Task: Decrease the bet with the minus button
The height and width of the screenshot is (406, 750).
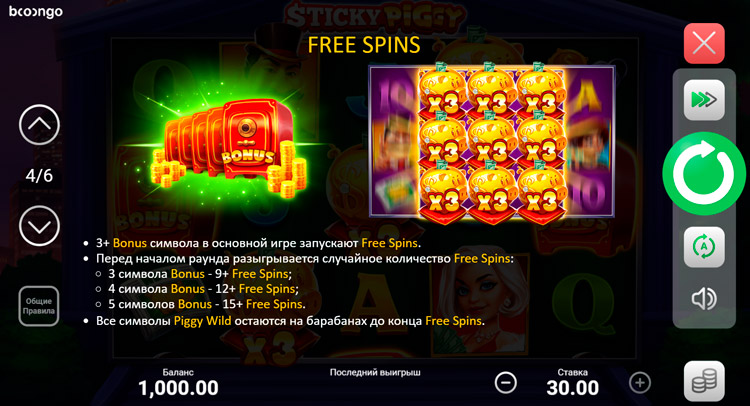Action: pyautogui.click(x=506, y=383)
